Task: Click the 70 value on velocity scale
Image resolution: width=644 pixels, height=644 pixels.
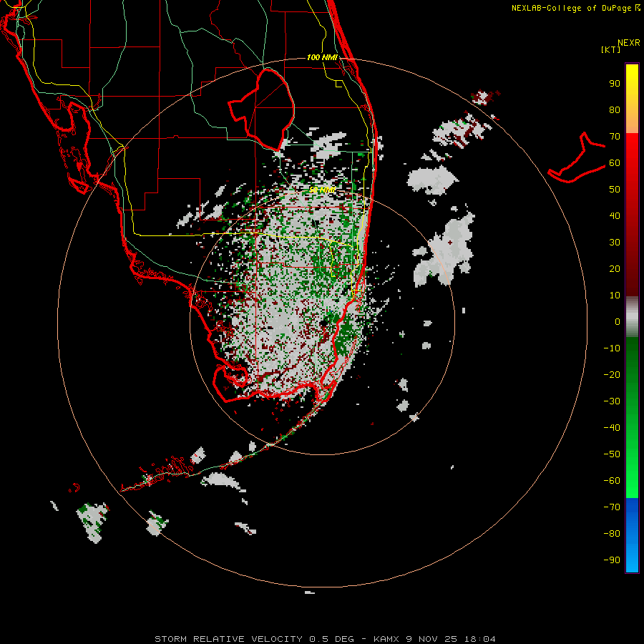Action: [x=615, y=137]
